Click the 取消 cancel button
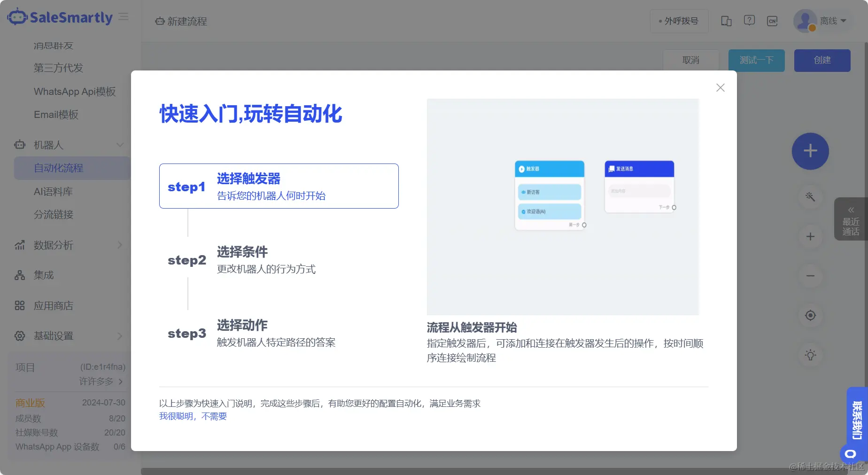 coord(691,61)
